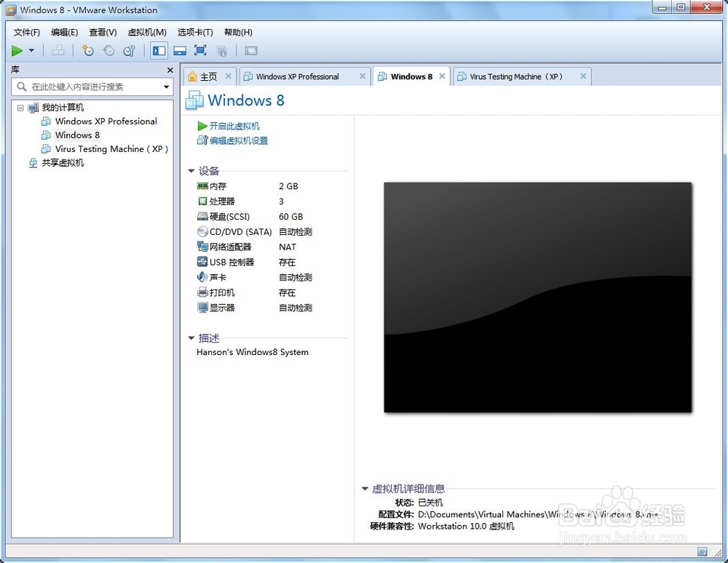Click the Take Snapshot toolbar icon
Viewport: 728px width, 563px height.
point(87,50)
